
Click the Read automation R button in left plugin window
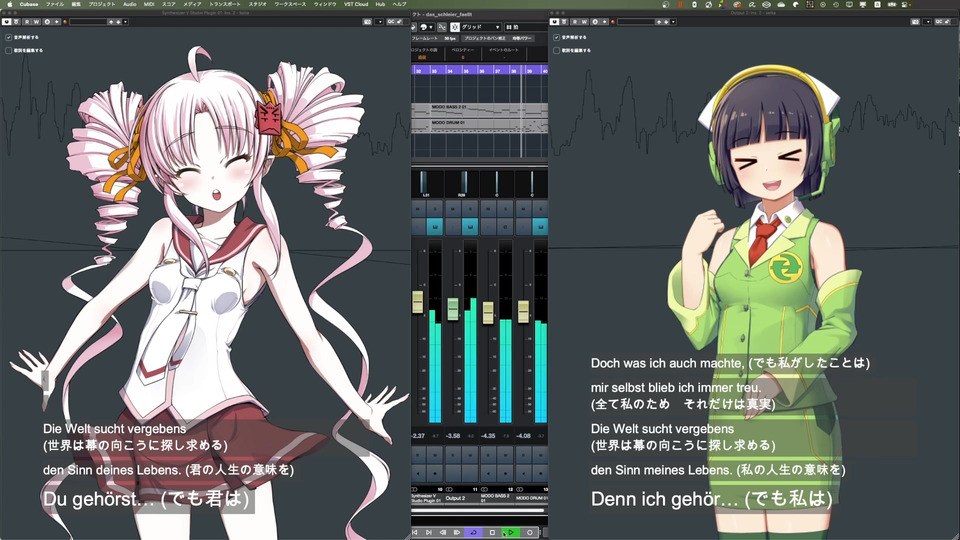27,21
